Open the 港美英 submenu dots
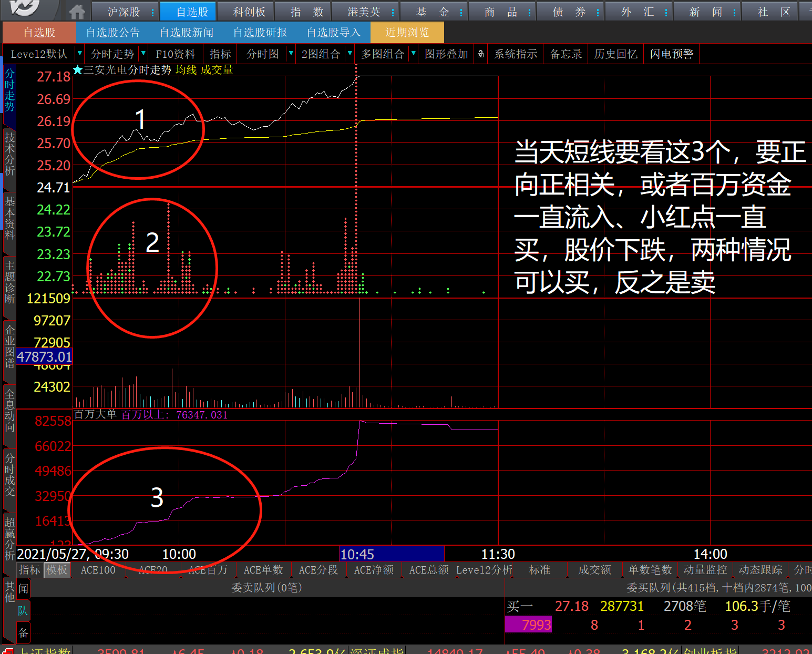This screenshot has width=812, height=654. [393, 12]
